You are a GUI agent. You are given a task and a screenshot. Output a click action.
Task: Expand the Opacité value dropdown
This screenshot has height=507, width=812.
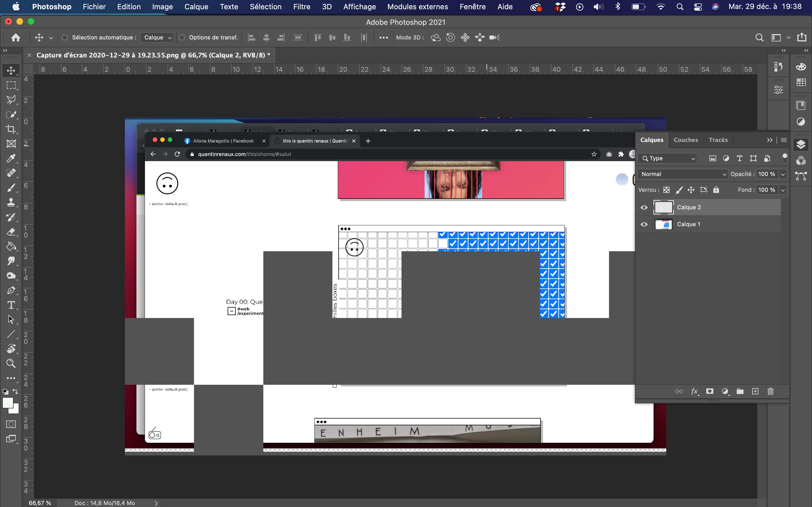pos(783,174)
